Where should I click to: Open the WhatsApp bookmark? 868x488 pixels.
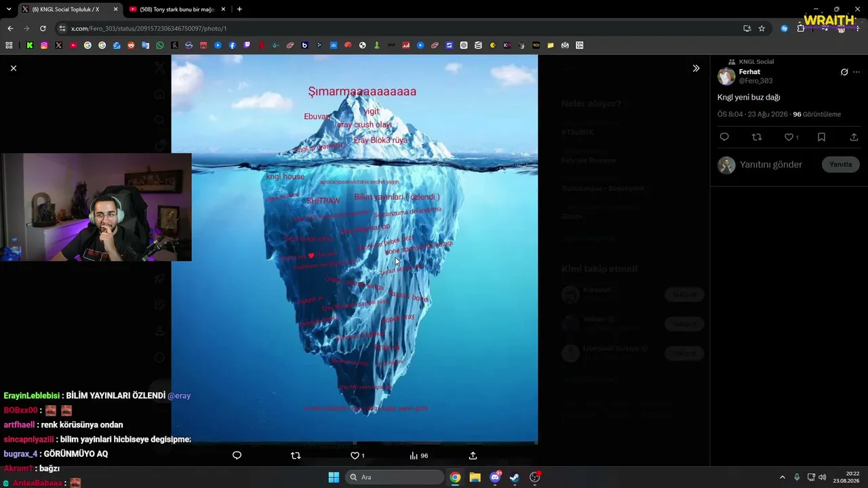click(x=160, y=45)
